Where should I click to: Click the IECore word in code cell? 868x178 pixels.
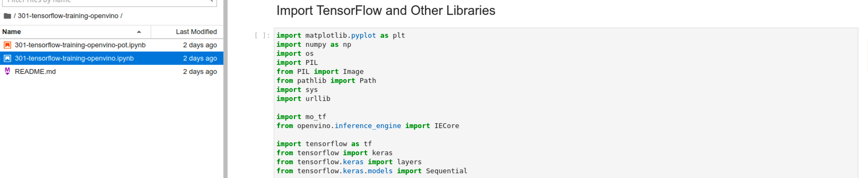446,126
